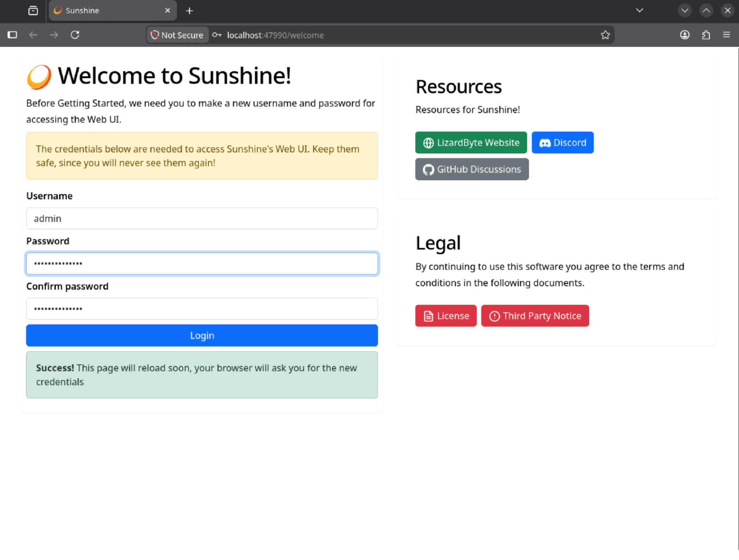Open the Third Party Notice button
The height and width of the screenshot is (560, 739).
[x=535, y=316]
